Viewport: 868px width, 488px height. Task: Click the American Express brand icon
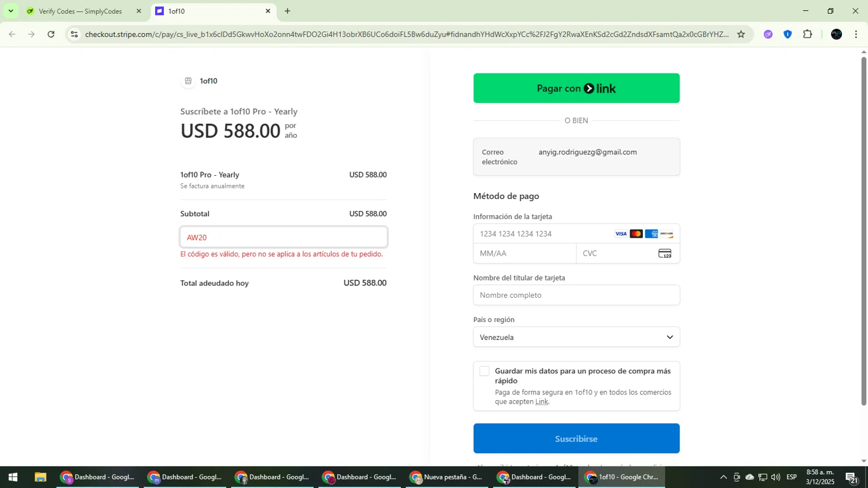[x=652, y=234]
